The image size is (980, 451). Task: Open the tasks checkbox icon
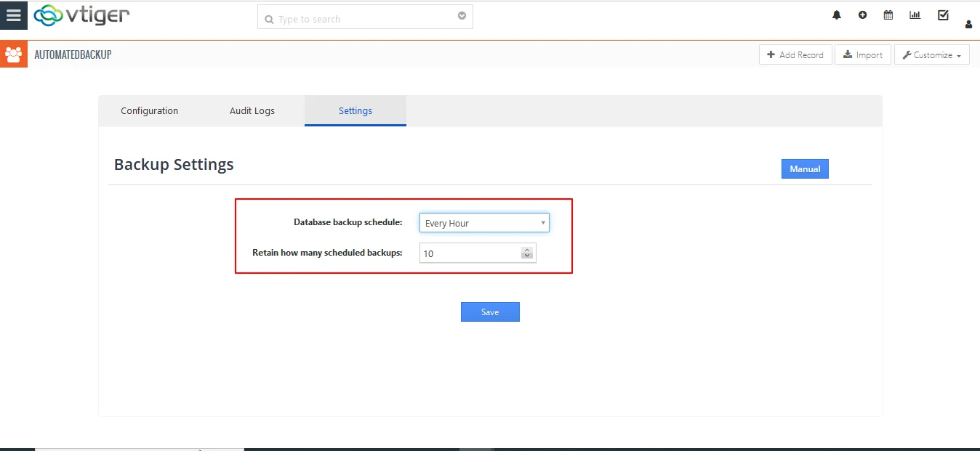click(943, 15)
